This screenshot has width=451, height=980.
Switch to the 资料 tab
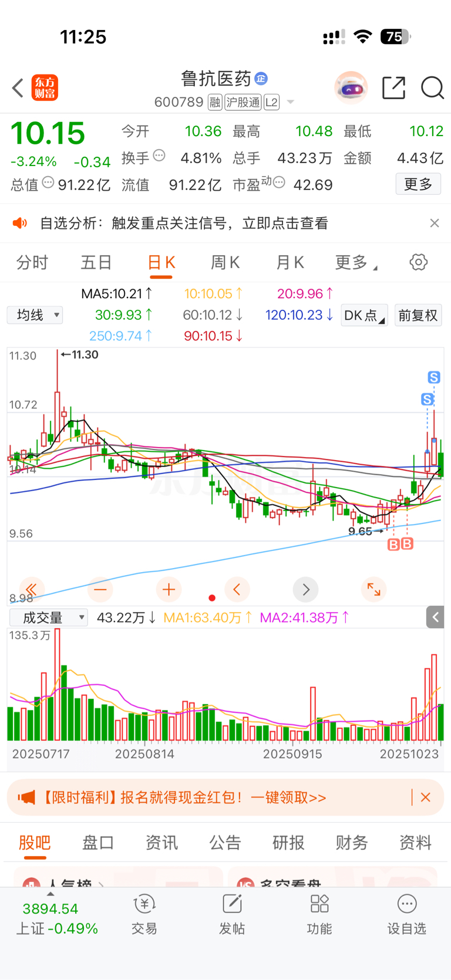[x=415, y=843]
